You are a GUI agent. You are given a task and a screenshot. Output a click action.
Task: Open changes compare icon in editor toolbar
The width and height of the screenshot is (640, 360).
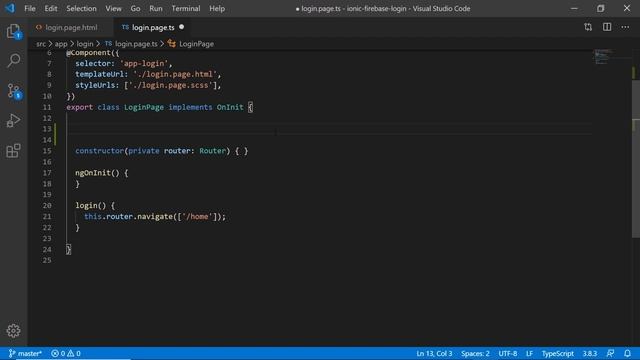pyautogui.click(x=588, y=27)
